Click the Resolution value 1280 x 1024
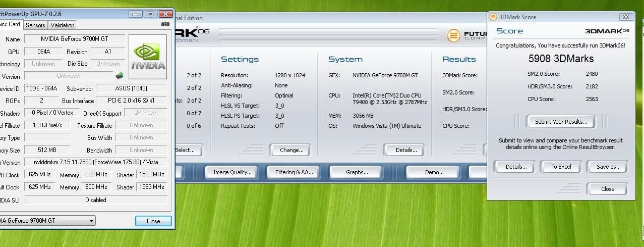Image resolution: width=644 pixels, height=247 pixels. 290,75
